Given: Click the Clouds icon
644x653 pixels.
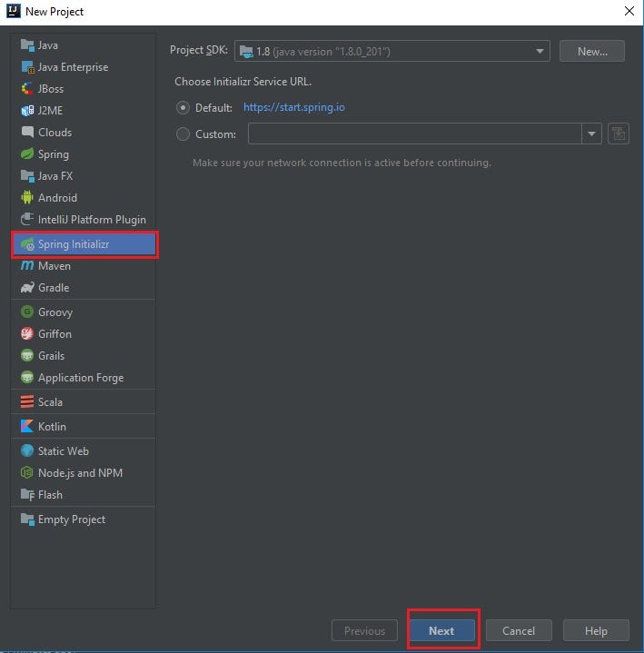Looking at the screenshot, I should coord(27,132).
